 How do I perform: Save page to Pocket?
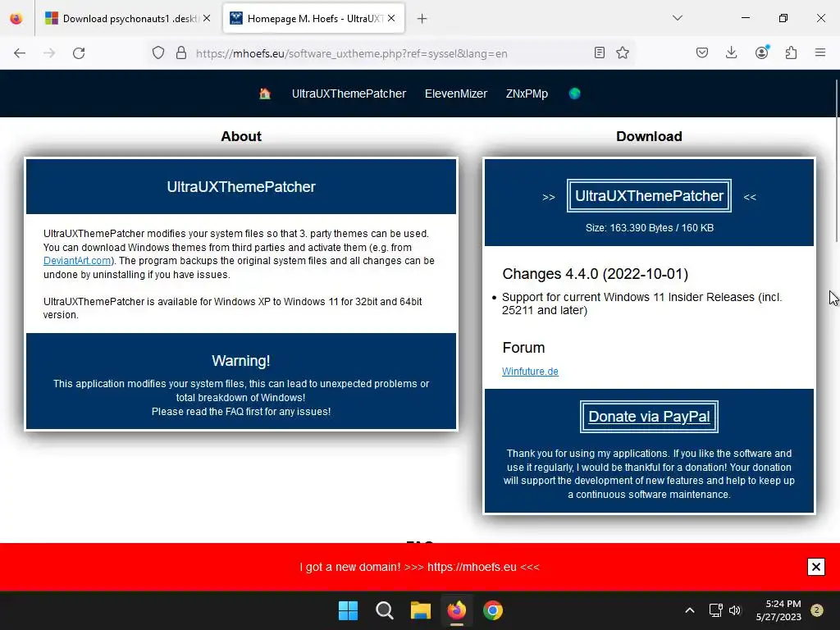[x=702, y=52]
